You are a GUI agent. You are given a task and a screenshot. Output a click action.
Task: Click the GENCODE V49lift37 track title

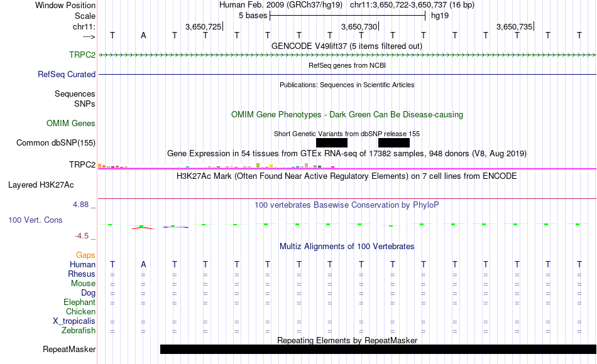click(x=347, y=46)
